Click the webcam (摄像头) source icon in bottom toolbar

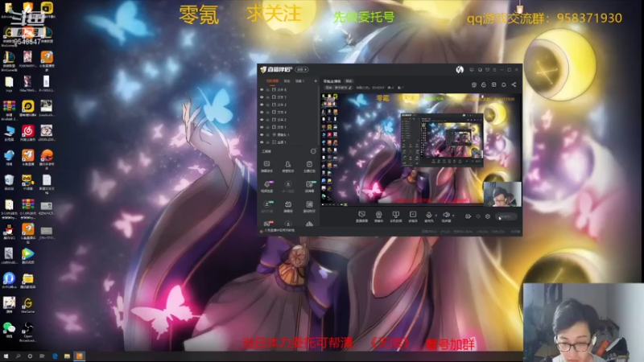pyautogui.click(x=378, y=215)
